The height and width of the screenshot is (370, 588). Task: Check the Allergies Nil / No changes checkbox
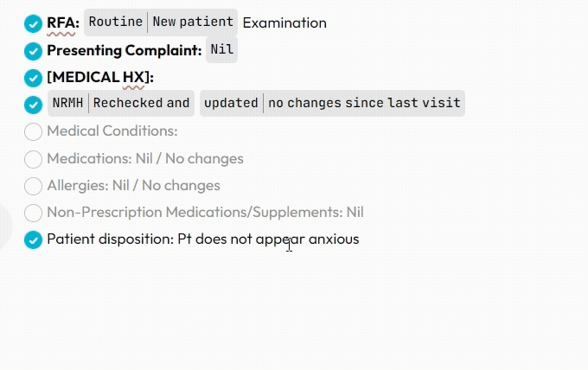(x=33, y=186)
